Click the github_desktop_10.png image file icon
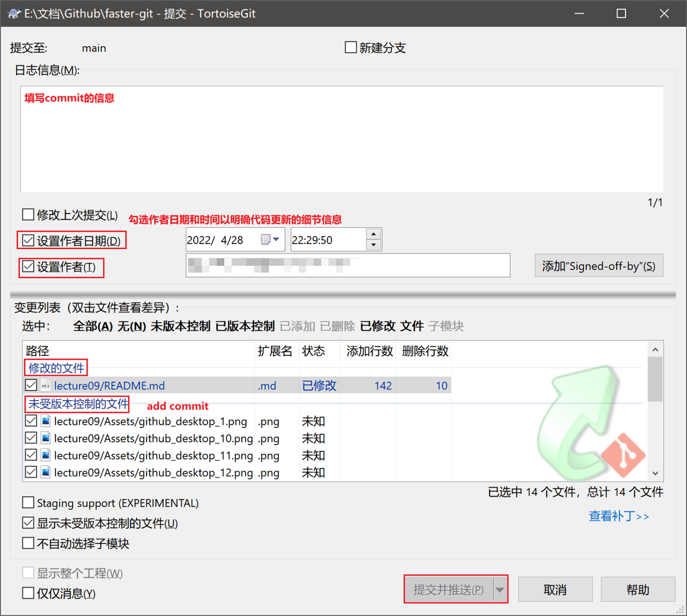Screen dimensions: 687x616 point(46,438)
